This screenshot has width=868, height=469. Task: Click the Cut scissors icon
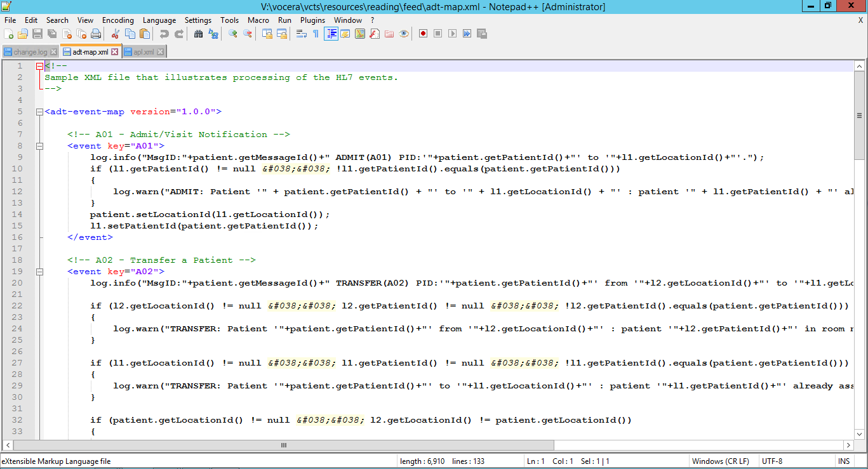(116, 34)
